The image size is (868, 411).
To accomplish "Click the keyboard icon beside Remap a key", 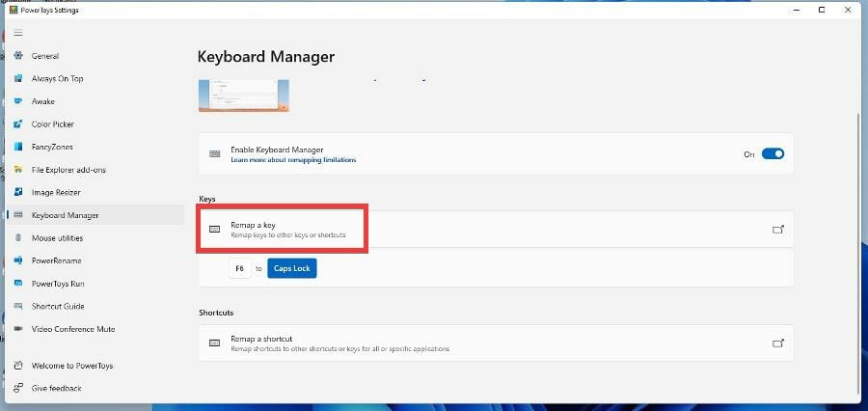I will point(215,230).
